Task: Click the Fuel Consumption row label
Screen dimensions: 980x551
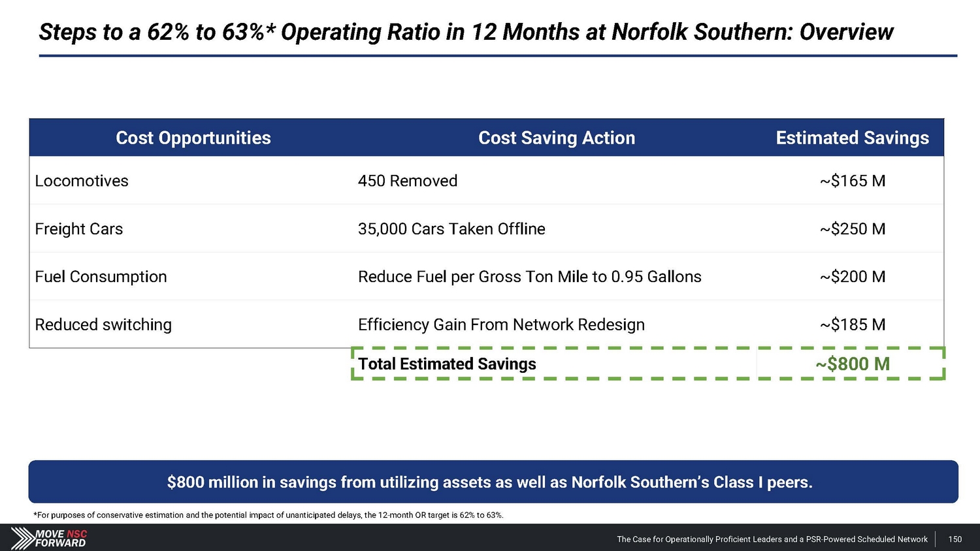Action: (x=101, y=277)
